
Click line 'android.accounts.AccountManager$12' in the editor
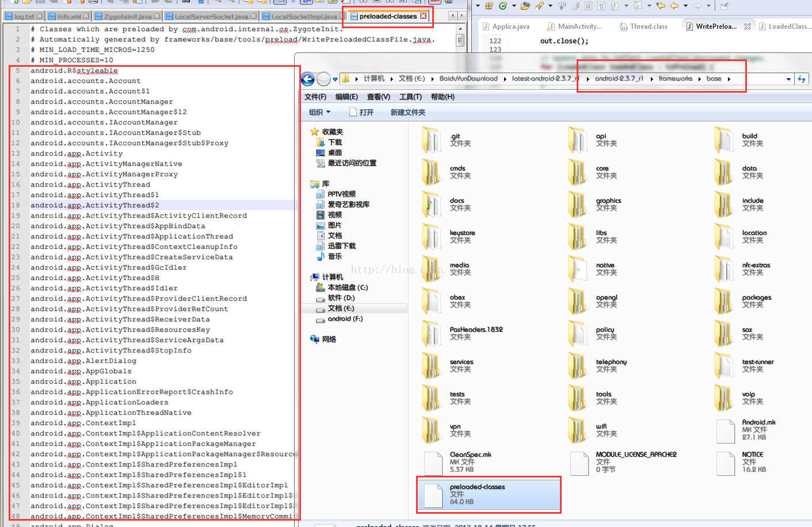(109, 112)
